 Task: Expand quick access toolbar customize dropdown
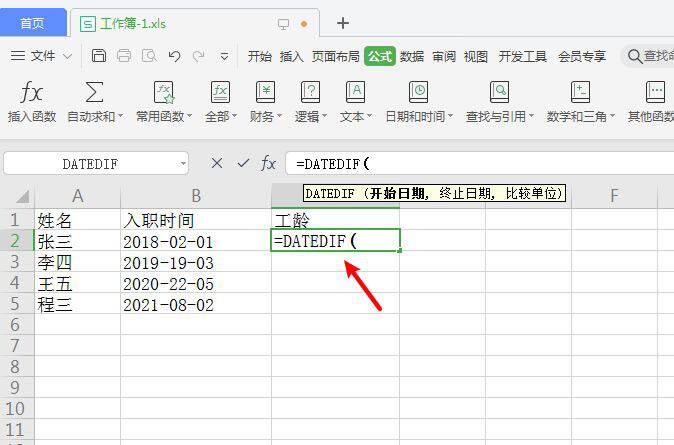coord(224,56)
